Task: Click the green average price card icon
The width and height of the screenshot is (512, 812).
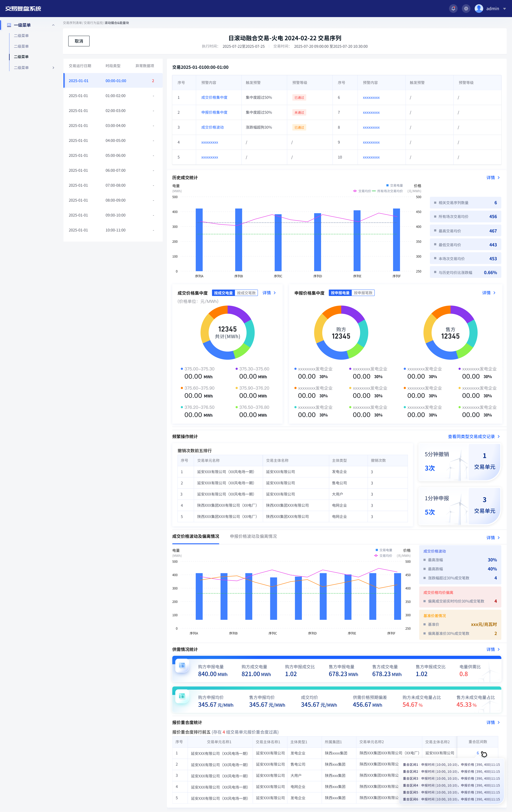Action: coord(182,696)
